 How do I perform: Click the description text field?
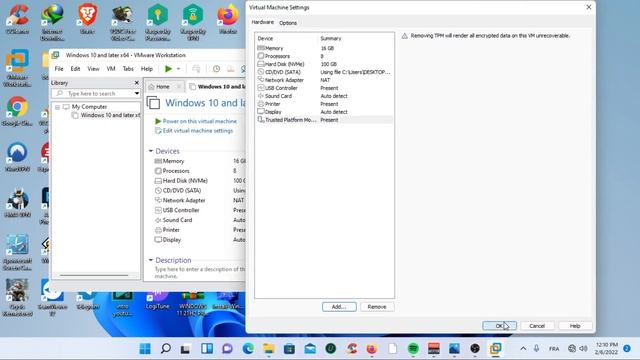pos(200,273)
